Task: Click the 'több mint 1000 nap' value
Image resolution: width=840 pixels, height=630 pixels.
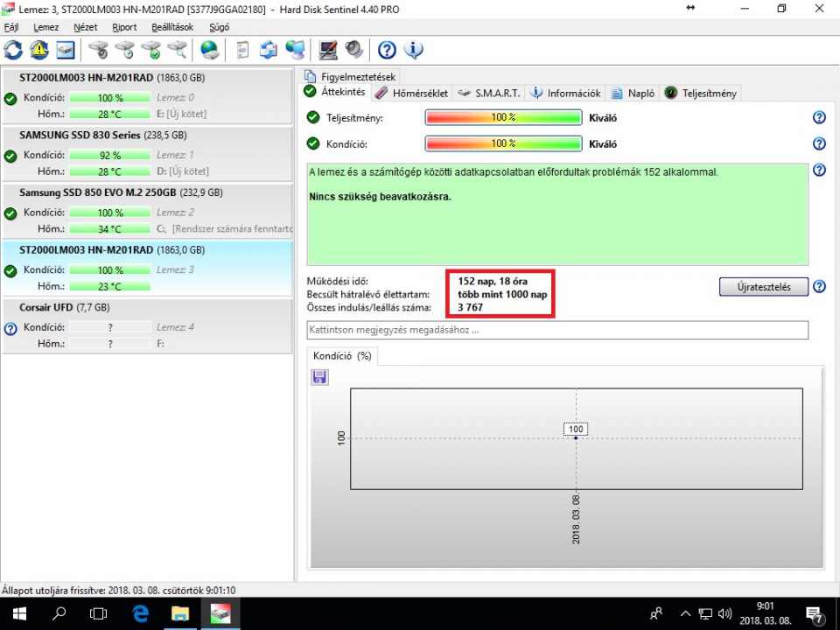Action: [x=502, y=294]
